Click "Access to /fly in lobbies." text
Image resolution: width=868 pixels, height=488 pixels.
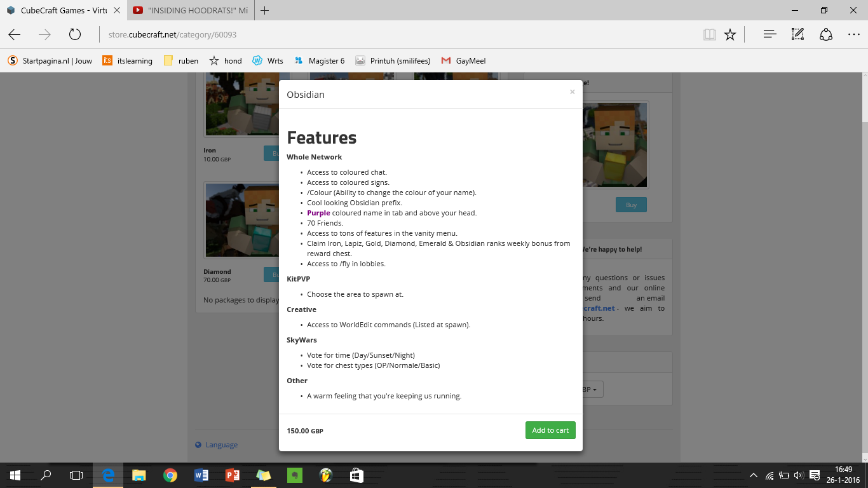[x=346, y=264]
